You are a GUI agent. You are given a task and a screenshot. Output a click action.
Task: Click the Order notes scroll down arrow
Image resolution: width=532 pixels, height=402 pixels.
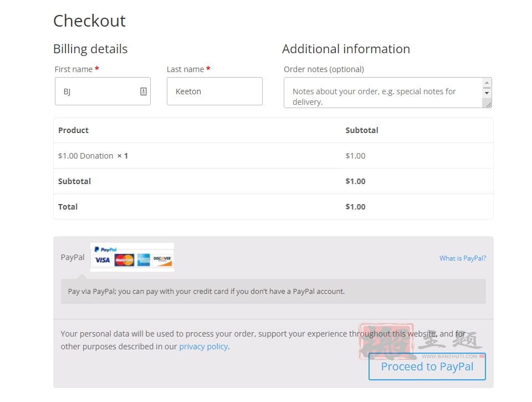point(487,93)
